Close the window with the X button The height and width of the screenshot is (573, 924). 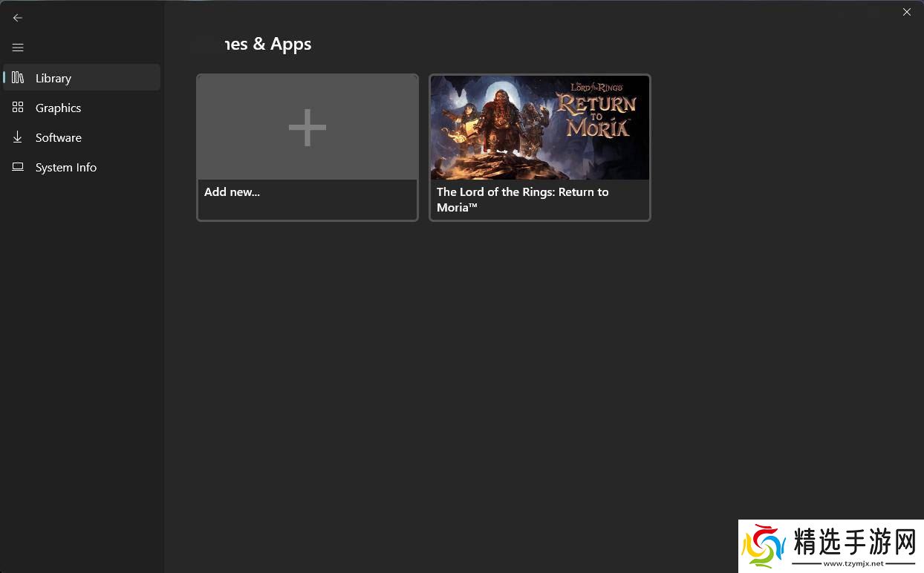pos(906,12)
